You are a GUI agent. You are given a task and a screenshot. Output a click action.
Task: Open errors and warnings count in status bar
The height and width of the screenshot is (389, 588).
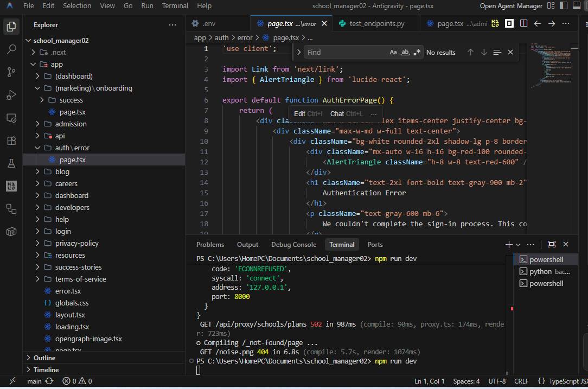click(x=77, y=381)
